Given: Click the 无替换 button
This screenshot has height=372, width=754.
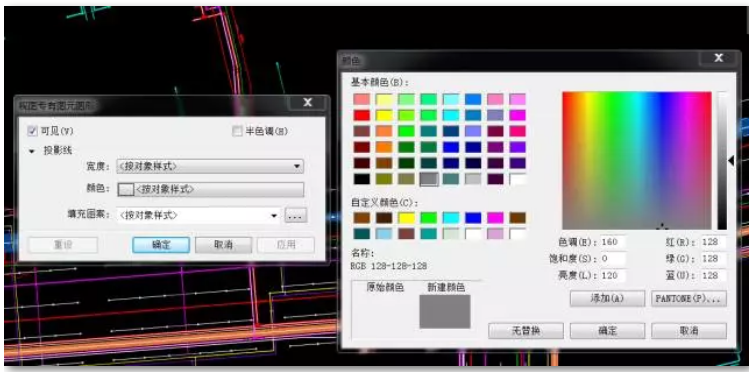Looking at the screenshot, I should pyautogui.click(x=526, y=331).
